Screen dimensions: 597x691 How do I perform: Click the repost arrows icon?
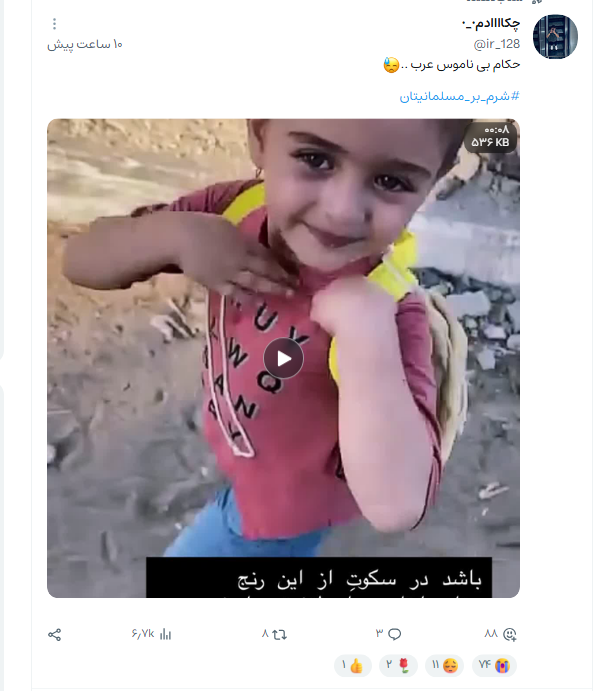(279, 635)
